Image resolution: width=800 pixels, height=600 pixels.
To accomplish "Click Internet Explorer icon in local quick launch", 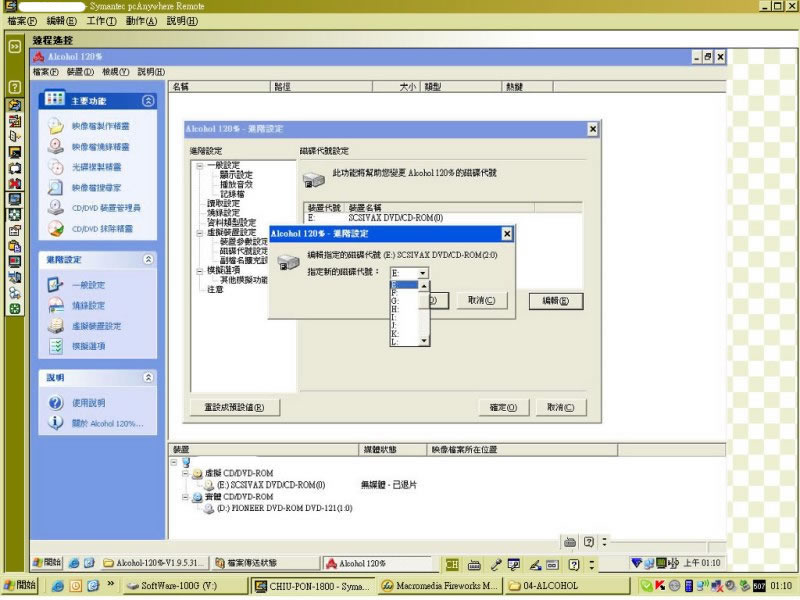I will click(58, 586).
